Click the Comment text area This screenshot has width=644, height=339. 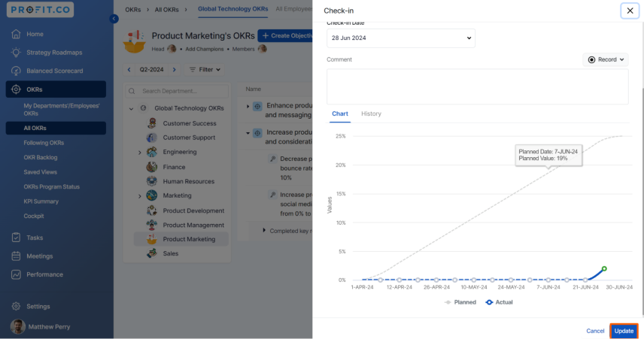click(478, 86)
